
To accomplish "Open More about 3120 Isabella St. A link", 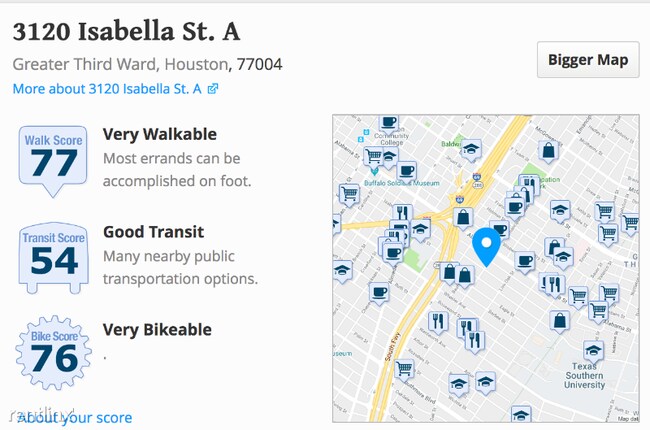I will point(108,89).
